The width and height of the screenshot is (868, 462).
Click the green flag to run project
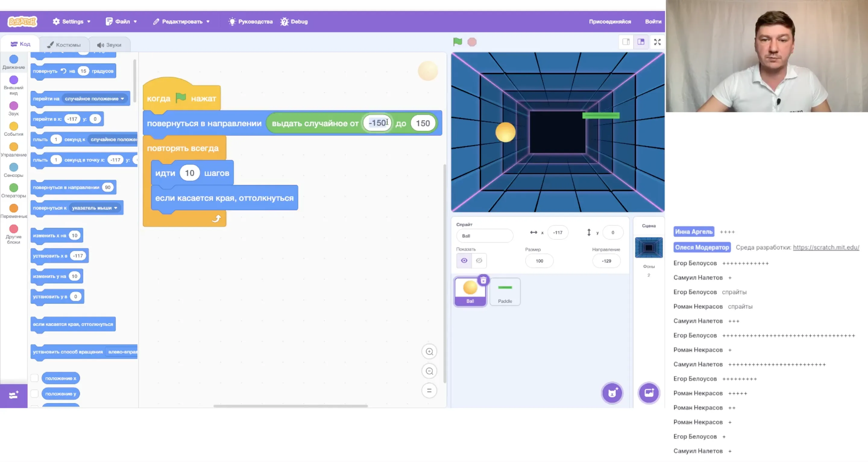click(x=457, y=42)
